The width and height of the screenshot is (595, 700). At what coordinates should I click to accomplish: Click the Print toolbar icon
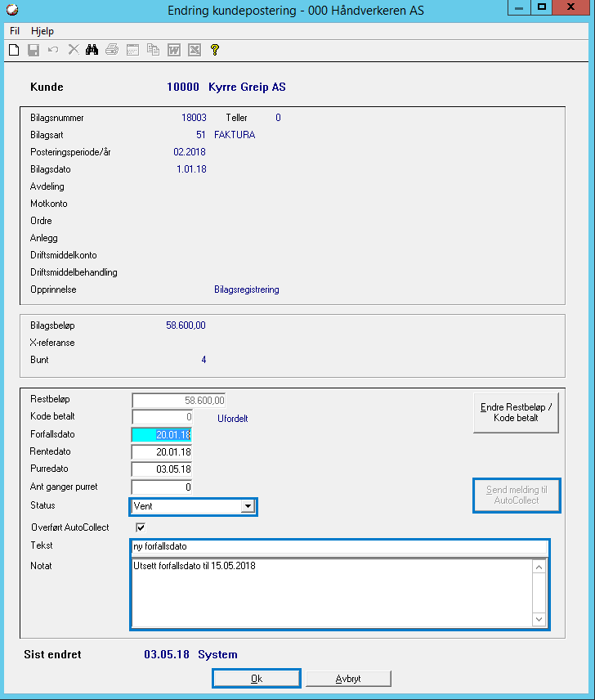pos(112,50)
